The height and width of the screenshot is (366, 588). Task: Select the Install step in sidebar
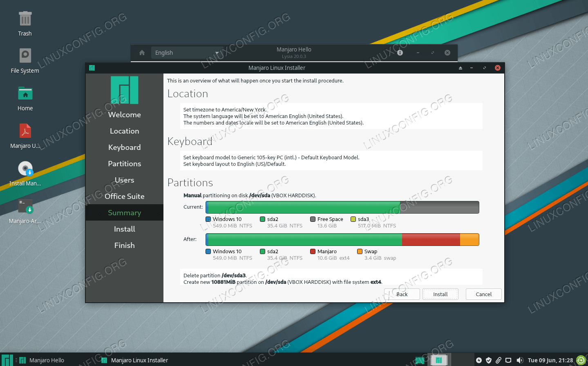click(x=125, y=229)
